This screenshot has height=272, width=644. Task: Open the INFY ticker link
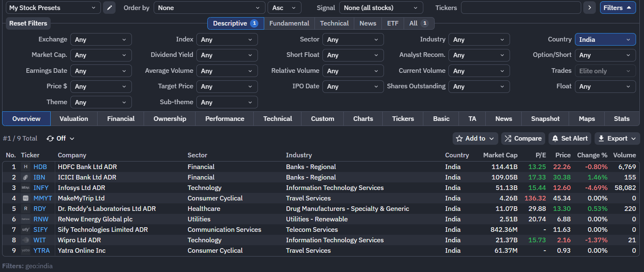coord(41,188)
